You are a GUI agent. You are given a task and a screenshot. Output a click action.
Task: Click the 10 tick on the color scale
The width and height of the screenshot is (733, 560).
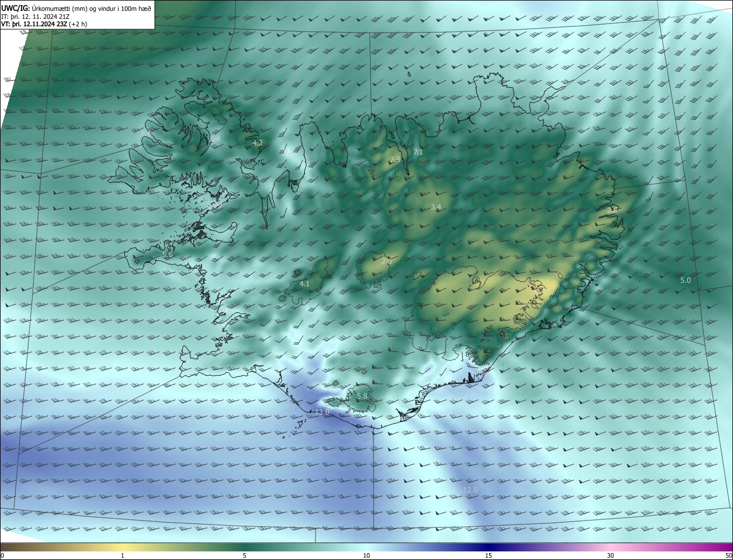(366, 555)
